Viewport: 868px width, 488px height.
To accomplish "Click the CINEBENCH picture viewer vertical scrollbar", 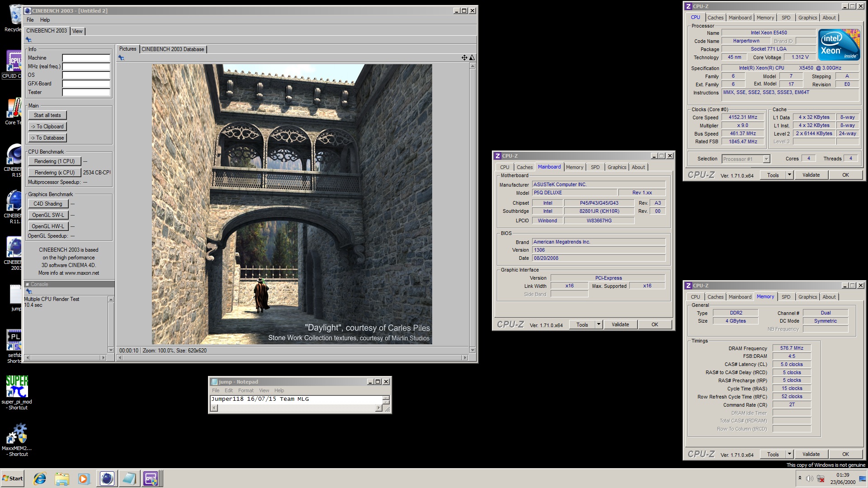I will [472, 208].
